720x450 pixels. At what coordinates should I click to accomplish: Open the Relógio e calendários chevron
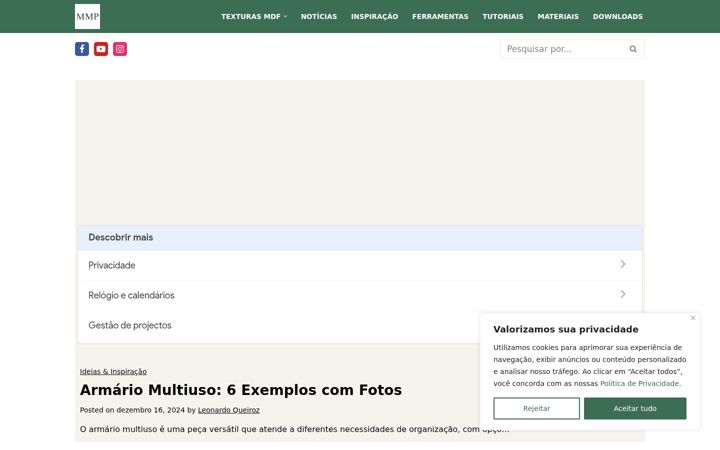click(623, 294)
